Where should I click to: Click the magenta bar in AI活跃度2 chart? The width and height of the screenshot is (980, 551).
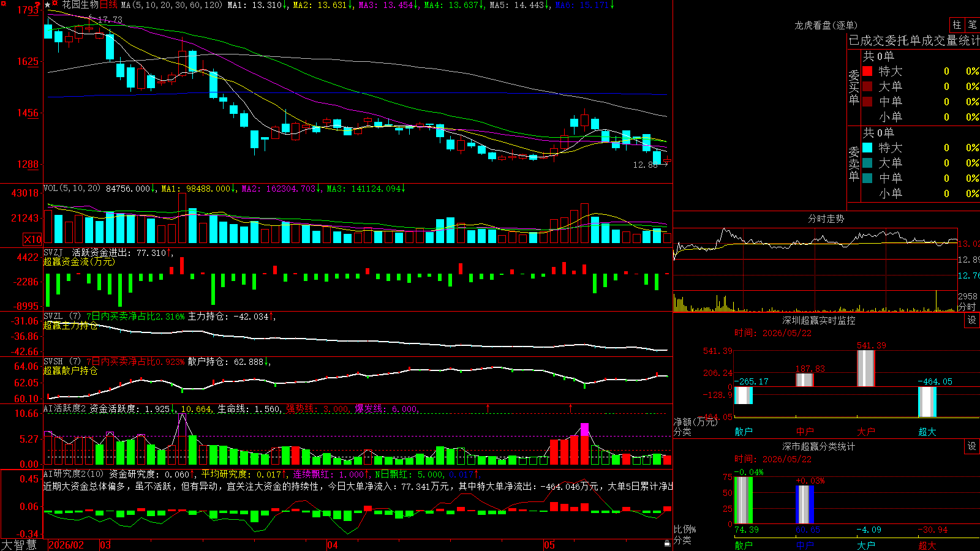coord(584,429)
